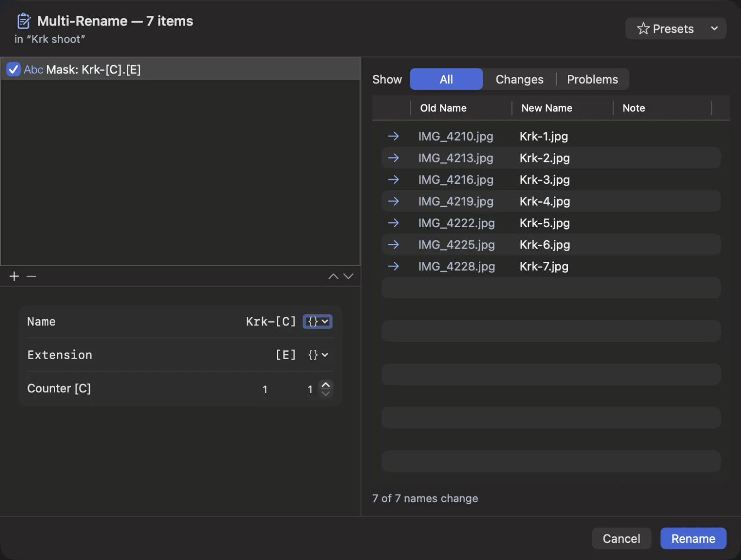Select the IMG_4213.jpg row
This screenshot has width=741, height=560.
pyautogui.click(x=551, y=158)
